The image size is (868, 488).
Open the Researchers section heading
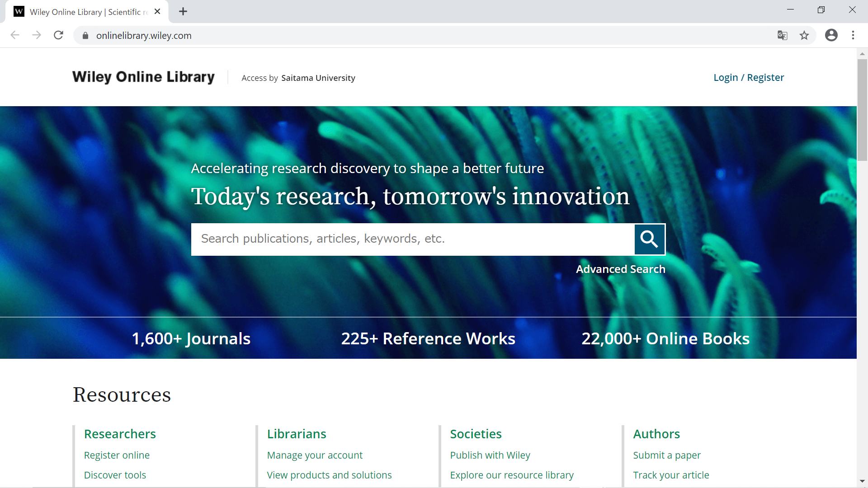coord(120,434)
